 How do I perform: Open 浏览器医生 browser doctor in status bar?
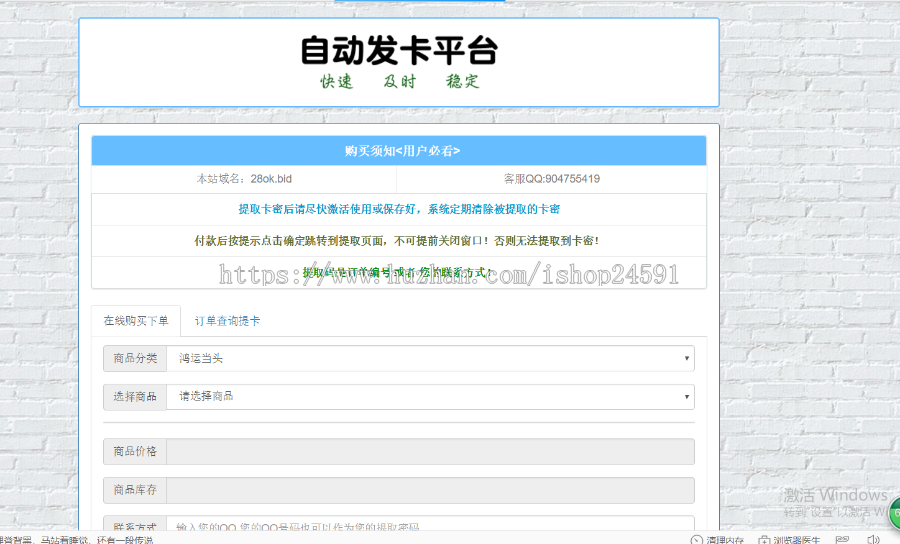point(789,539)
